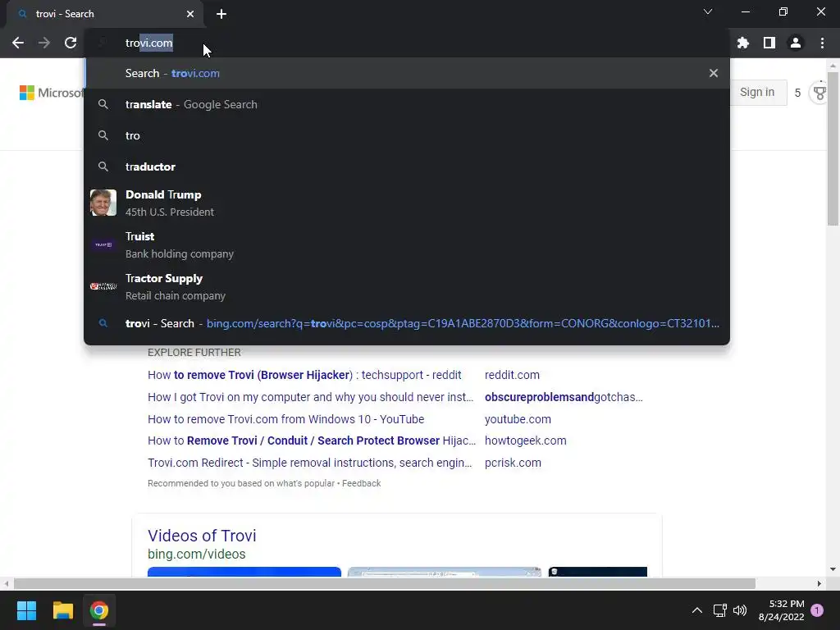840x630 pixels.
Task: Click the Tractor Supply logo icon
Action: pos(103,286)
